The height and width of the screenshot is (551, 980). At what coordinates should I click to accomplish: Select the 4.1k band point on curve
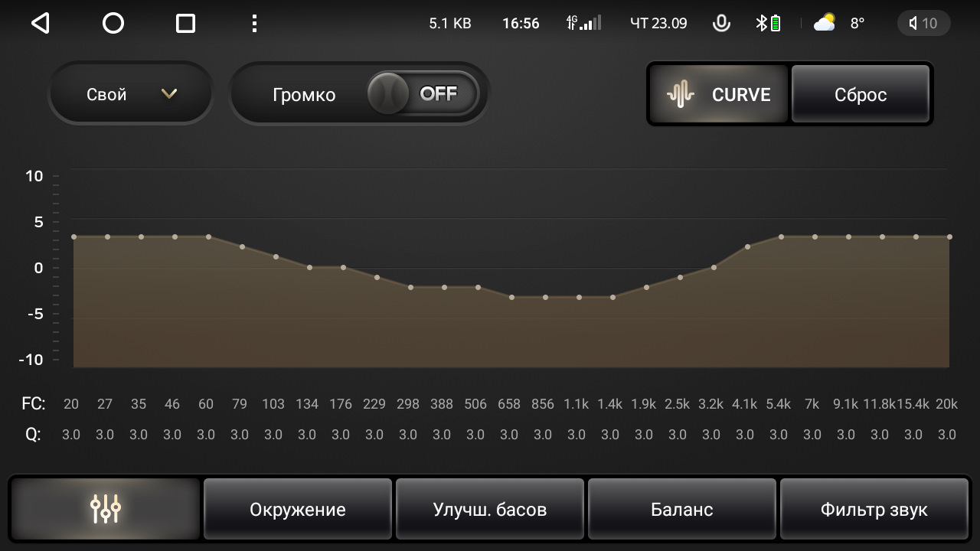pos(747,246)
